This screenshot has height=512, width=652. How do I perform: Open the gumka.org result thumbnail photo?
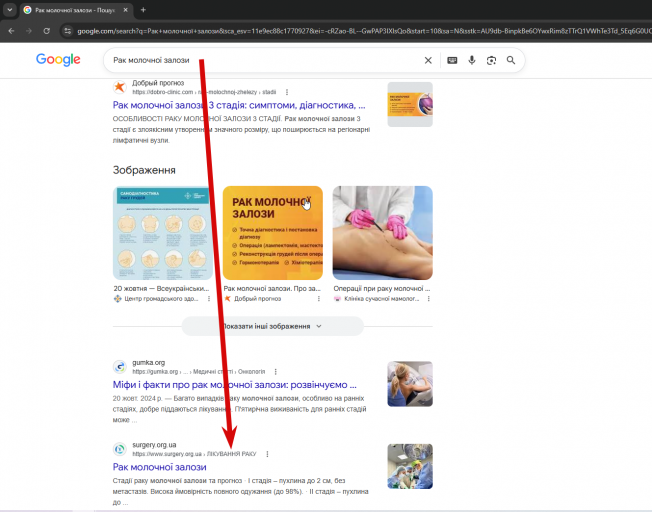(x=410, y=383)
